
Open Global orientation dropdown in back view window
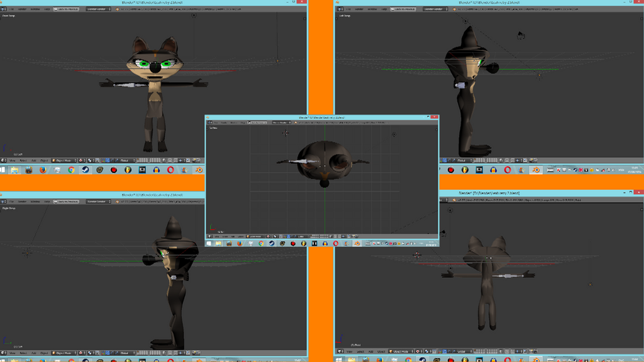click(464, 351)
